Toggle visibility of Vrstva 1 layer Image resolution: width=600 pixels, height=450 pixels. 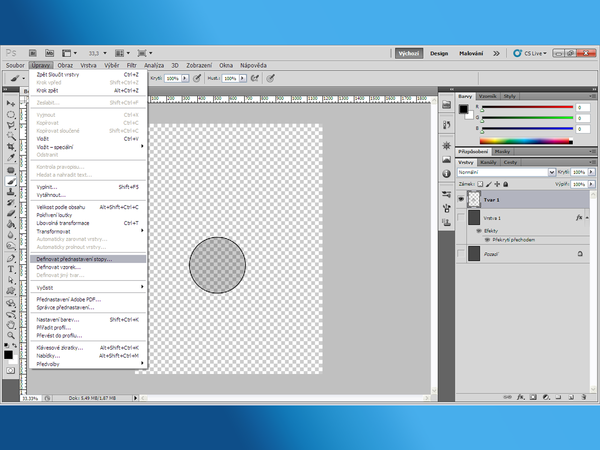[461, 217]
